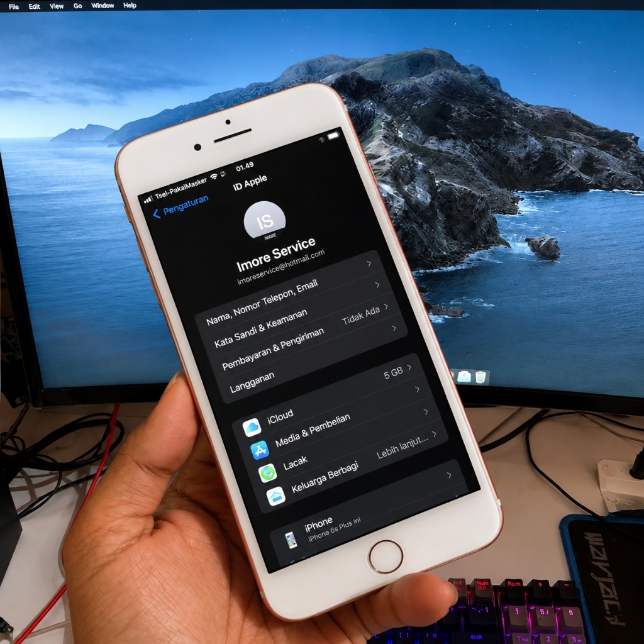Image resolution: width=644 pixels, height=644 pixels.
Task: Open the Edit menu on the monitor
Action: pyautogui.click(x=35, y=6)
